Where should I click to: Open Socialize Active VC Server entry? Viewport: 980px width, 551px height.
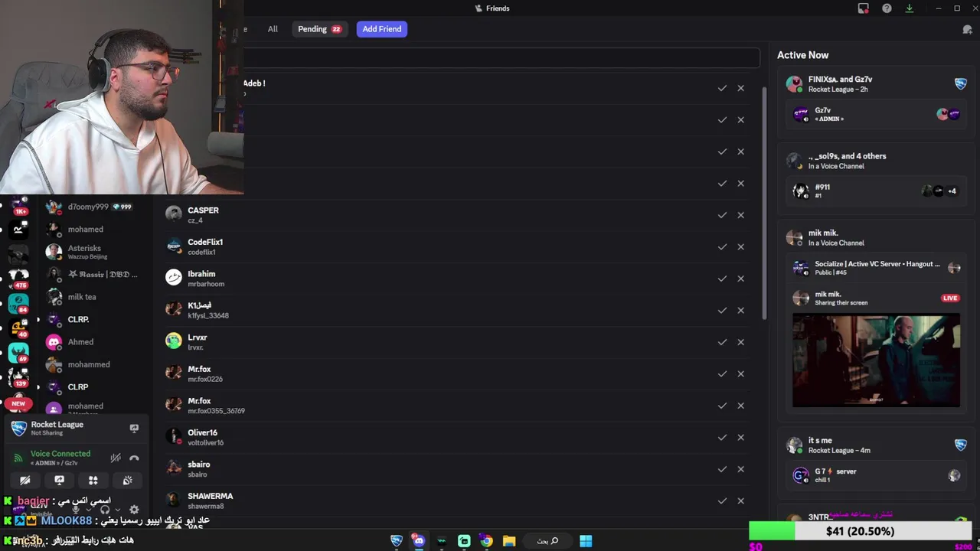click(x=877, y=268)
